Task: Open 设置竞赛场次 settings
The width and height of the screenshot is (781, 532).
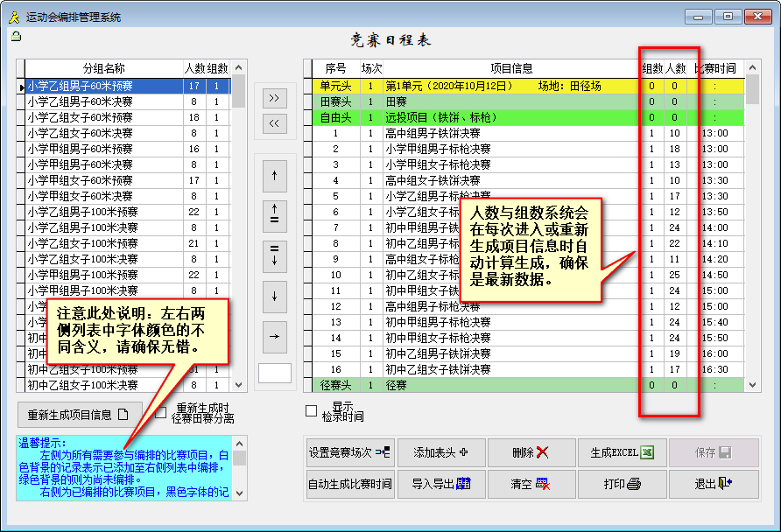Action: (x=349, y=452)
